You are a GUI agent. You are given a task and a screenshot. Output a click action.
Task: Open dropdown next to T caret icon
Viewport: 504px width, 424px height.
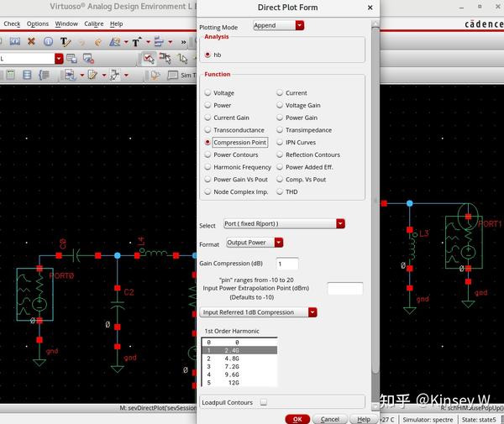click(x=148, y=42)
